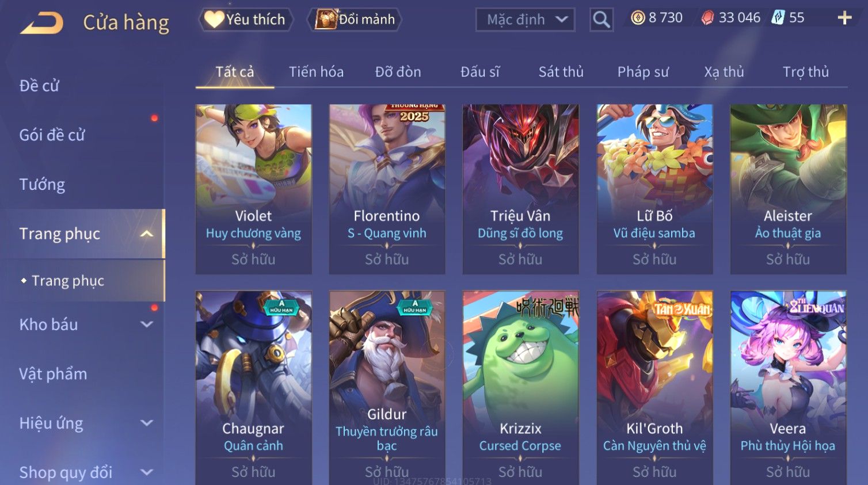Tap the plus icon to add currency
The height and width of the screenshot is (485, 868).
(844, 18)
